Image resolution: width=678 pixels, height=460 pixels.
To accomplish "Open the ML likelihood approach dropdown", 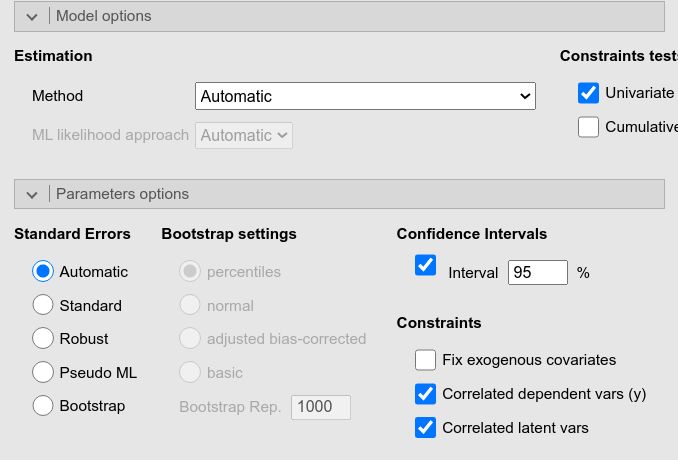I will (245, 135).
